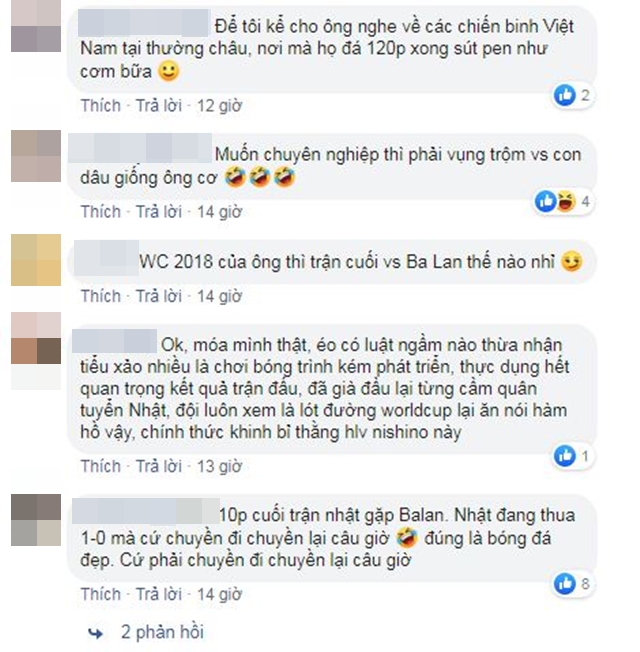Reply to the WC 2018 Ba Lan comment

pyautogui.click(x=159, y=296)
